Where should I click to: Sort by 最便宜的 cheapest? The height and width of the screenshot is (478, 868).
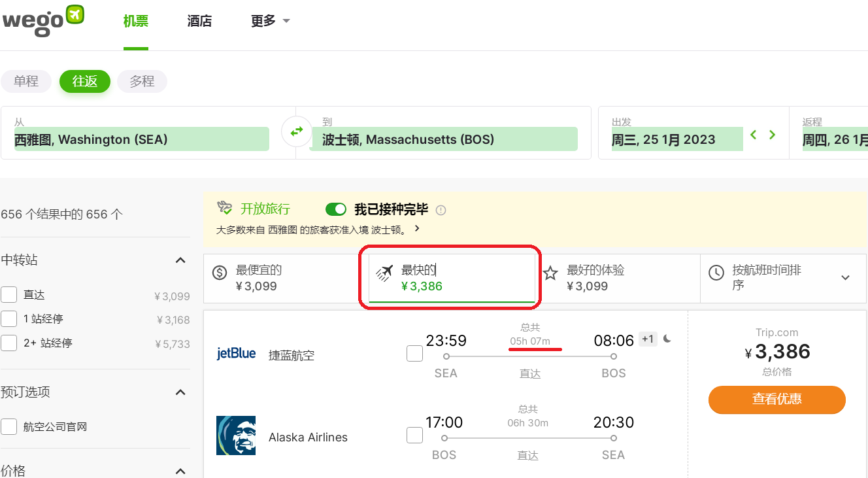point(286,278)
